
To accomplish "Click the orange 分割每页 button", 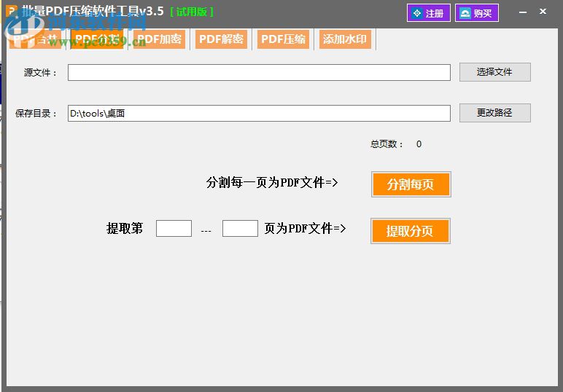I will point(411,184).
